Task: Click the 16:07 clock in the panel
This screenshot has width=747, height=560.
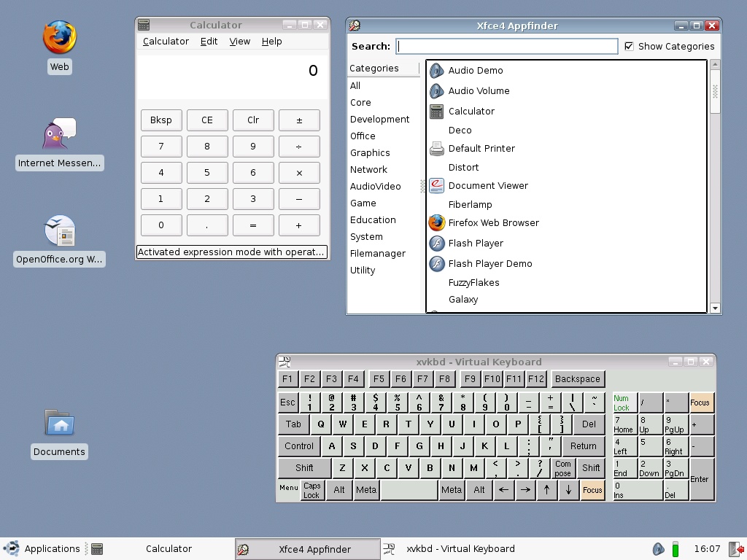Action: pos(707,549)
